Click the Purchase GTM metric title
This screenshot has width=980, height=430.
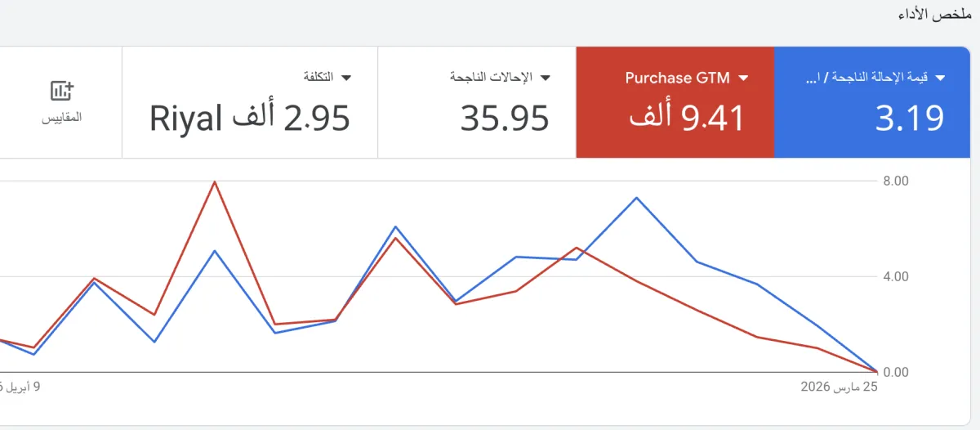pyautogui.click(x=679, y=78)
